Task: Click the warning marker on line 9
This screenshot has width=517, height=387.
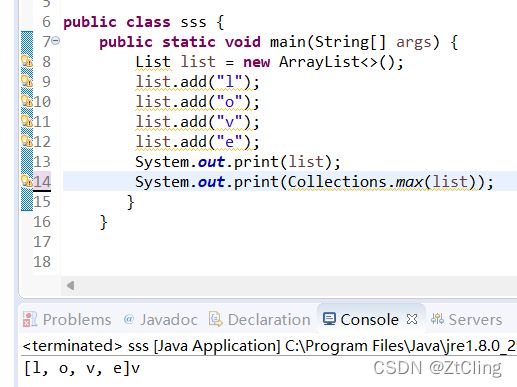Action: tap(27, 81)
